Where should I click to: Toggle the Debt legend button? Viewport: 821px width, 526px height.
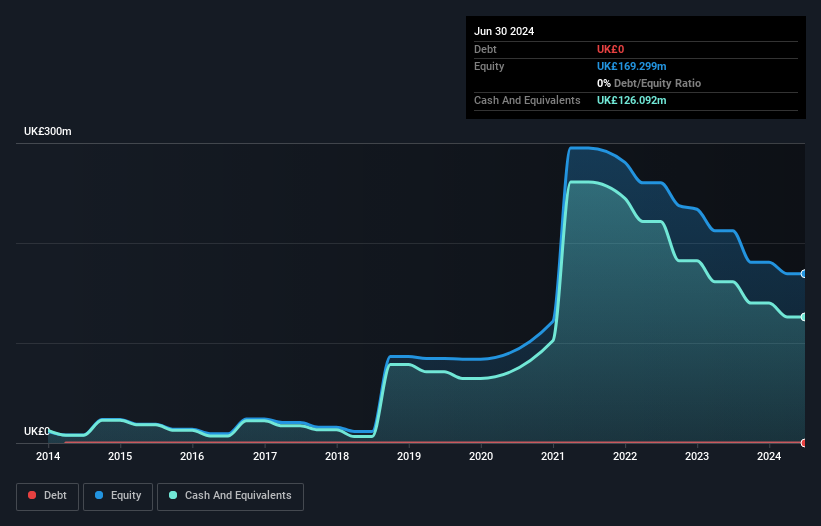coord(47,496)
